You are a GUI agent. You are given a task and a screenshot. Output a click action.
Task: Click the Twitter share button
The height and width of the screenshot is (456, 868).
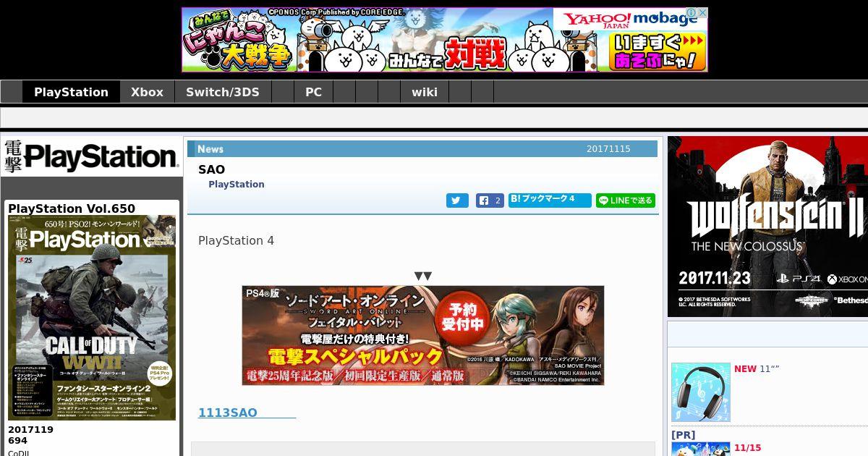pos(457,200)
